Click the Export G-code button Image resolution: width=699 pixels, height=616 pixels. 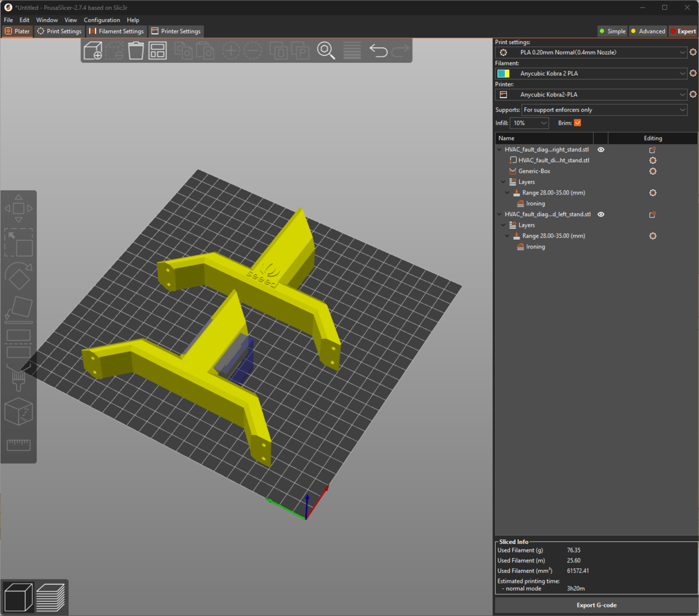[x=596, y=605]
